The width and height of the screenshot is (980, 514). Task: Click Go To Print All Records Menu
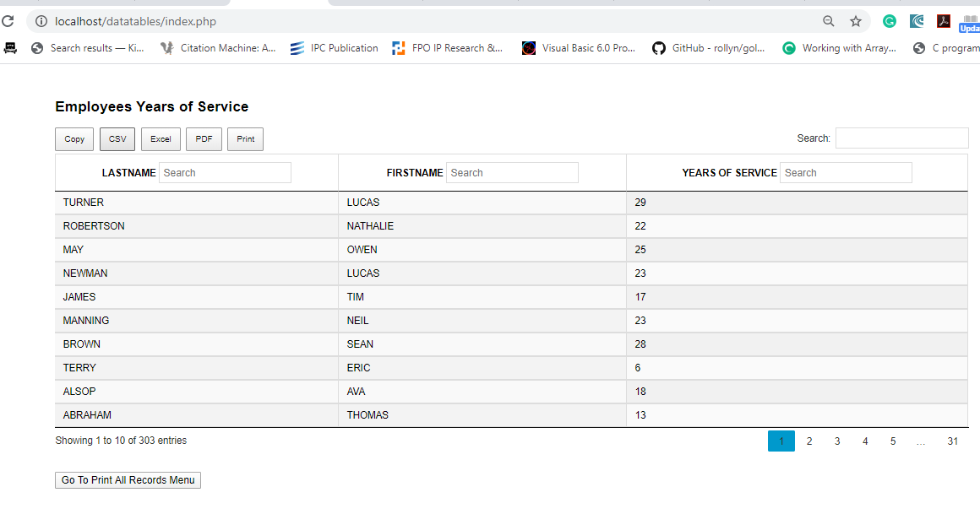point(128,480)
